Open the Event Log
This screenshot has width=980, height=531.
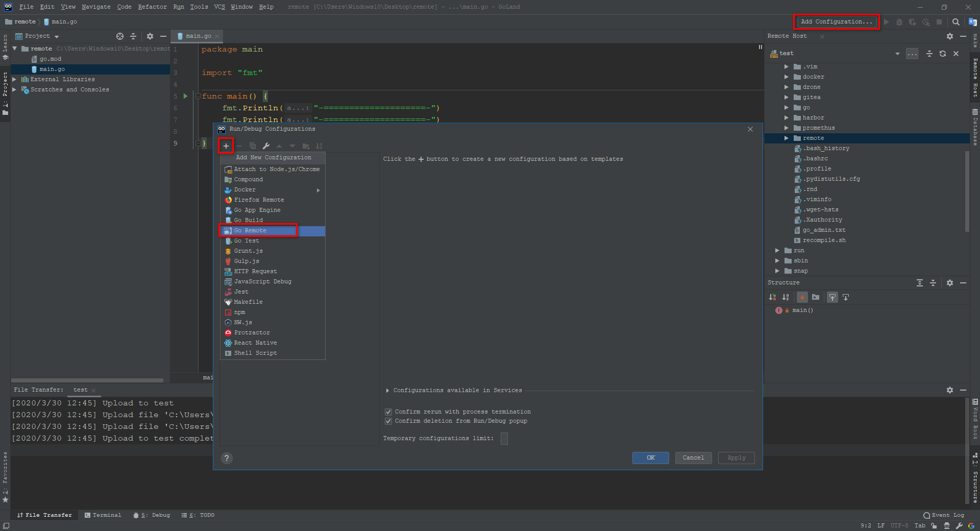point(944,515)
